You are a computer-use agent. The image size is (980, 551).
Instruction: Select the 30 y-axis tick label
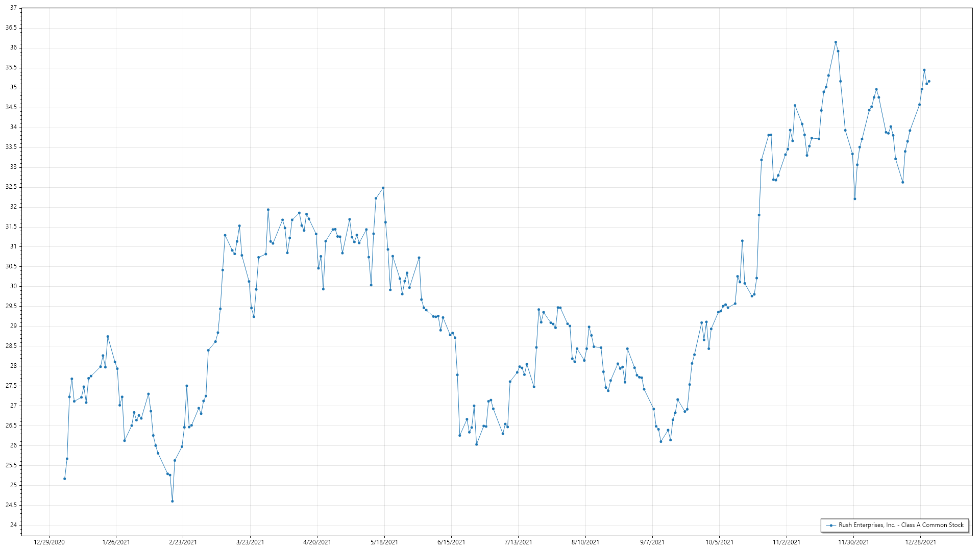[x=13, y=286]
